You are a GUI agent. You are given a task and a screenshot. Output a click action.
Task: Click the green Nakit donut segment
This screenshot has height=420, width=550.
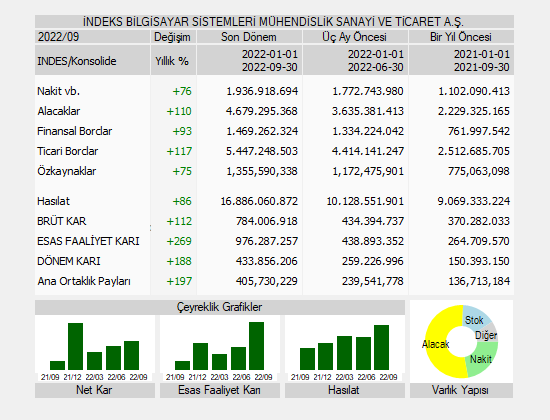[481, 360]
